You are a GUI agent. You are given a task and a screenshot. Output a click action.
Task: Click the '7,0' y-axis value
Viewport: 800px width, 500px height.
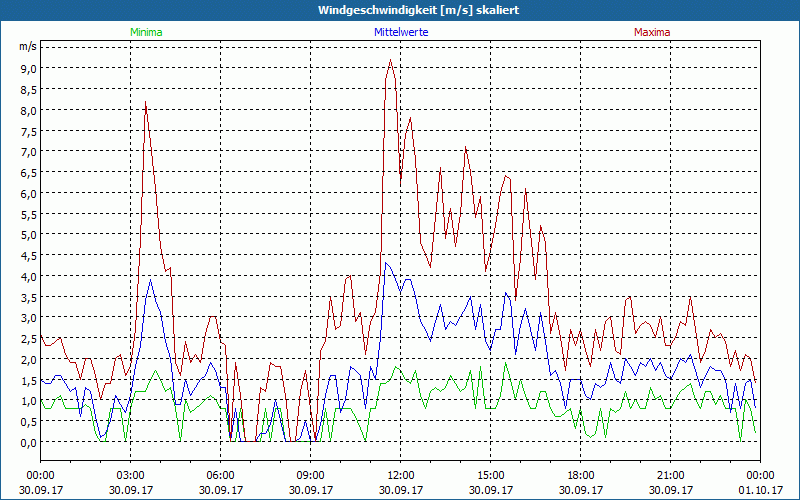29,152
